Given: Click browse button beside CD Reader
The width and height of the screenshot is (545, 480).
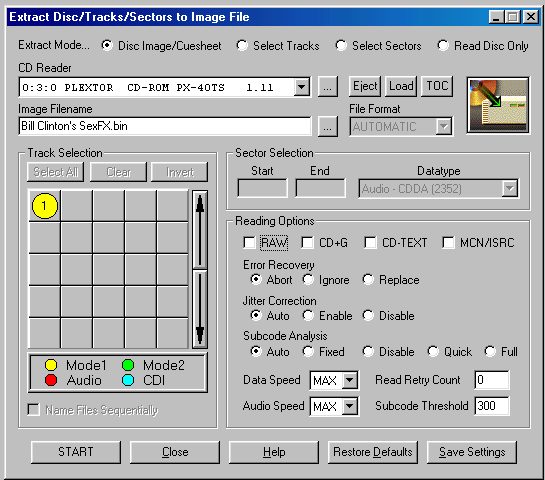Looking at the screenshot, I should pos(327,87).
